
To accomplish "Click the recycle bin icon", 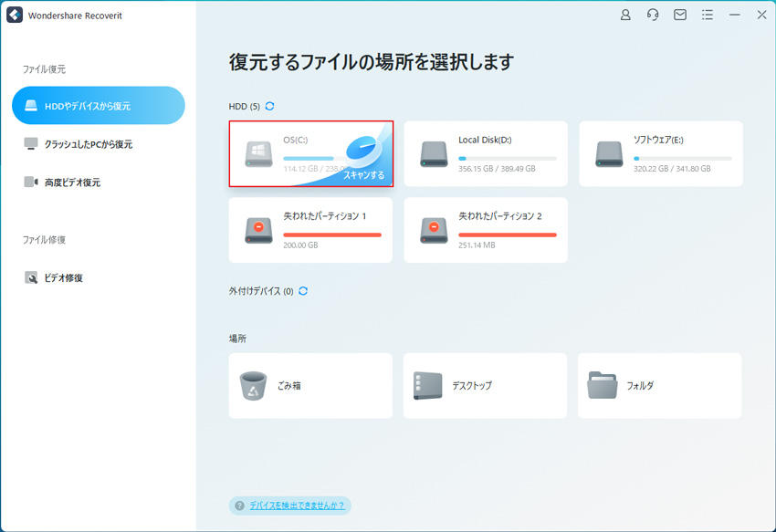I will 253,386.
